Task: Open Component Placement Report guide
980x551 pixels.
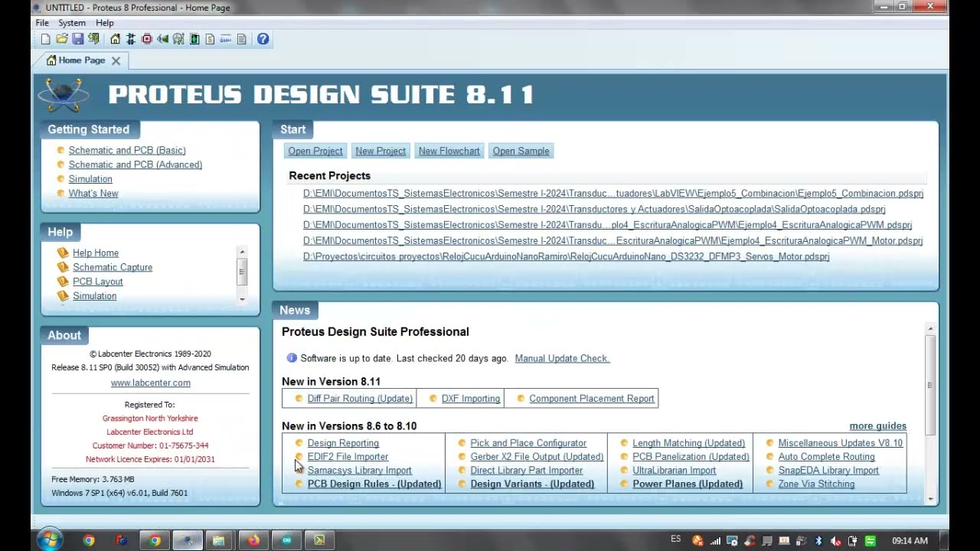Action: (x=592, y=399)
